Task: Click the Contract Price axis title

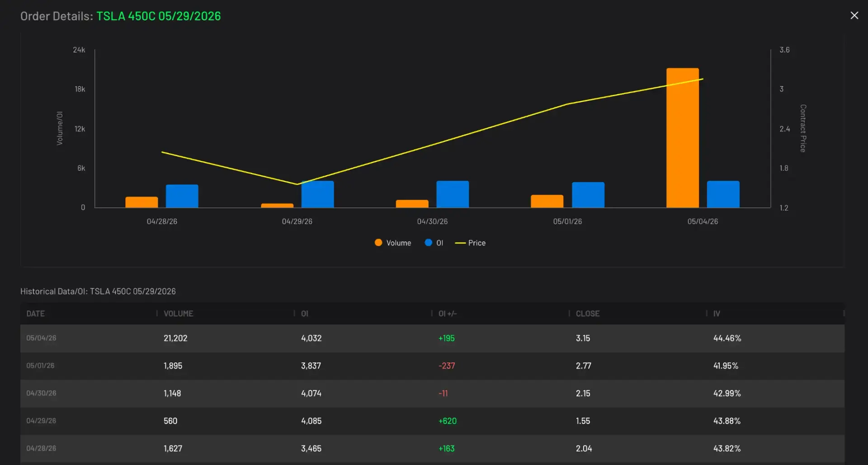Action: [803, 128]
